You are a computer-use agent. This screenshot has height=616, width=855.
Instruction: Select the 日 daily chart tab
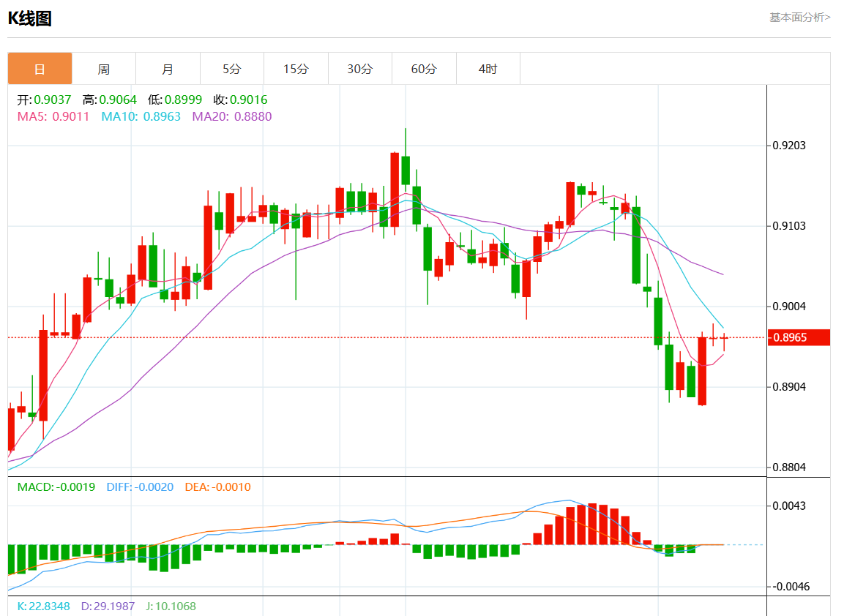click(40, 69)
